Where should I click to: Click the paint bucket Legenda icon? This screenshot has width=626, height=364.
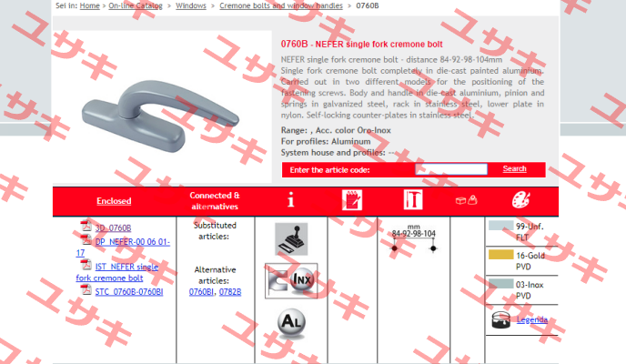(x=501, y=319)
